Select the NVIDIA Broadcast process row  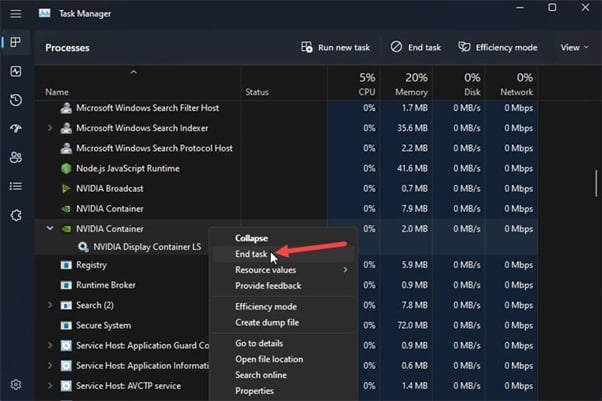(110, 188)
